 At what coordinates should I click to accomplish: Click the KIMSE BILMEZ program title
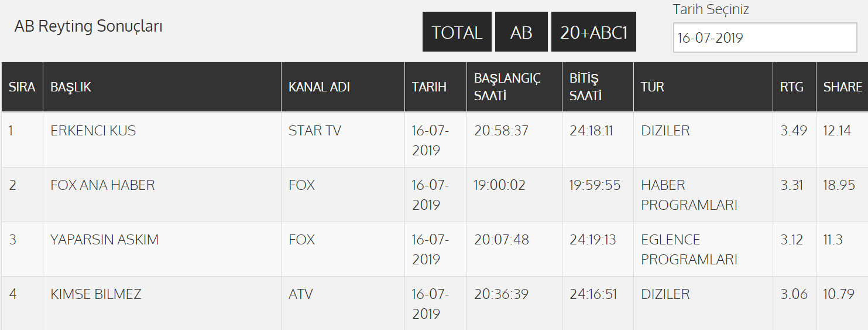[x=96, y=294]
